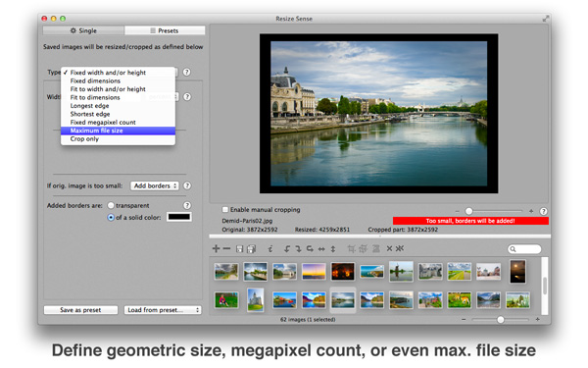Enable manual cropping checkbox
Image resolution: width=588 pixels, height=368 pixels.
pos(225,210)
